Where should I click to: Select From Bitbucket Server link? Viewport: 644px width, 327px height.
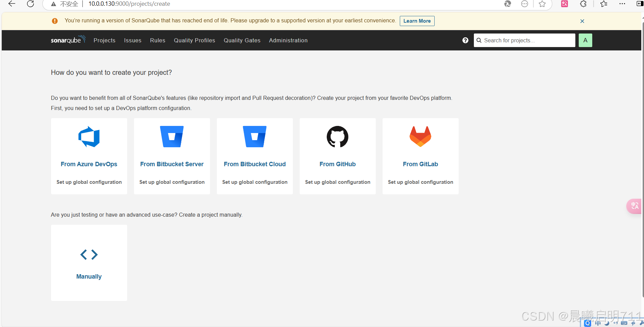(172, 164)
